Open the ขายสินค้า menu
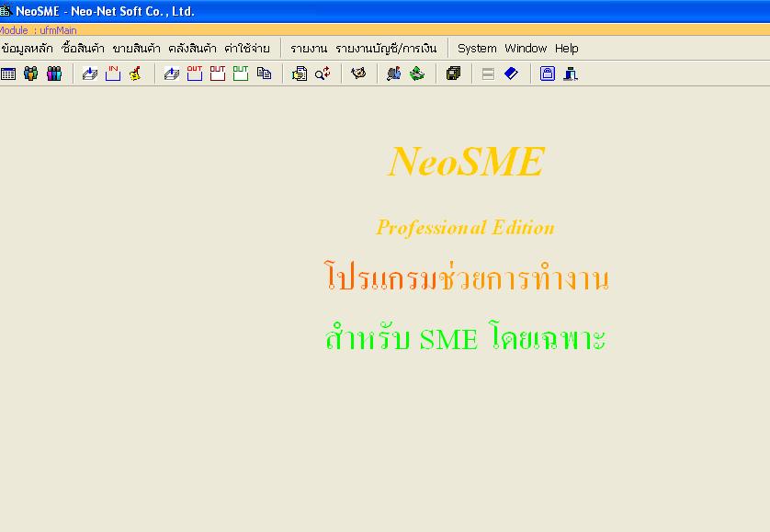Image resolution: width=770 pixels, height=532 pixels. (x=137, y=49)
